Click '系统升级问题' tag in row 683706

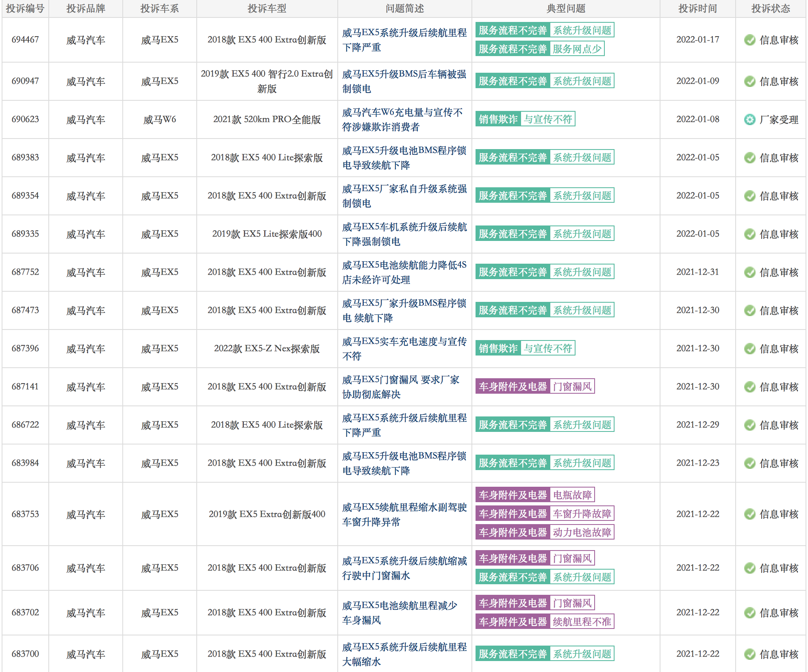pyautogui.click(x=582, y=577)
